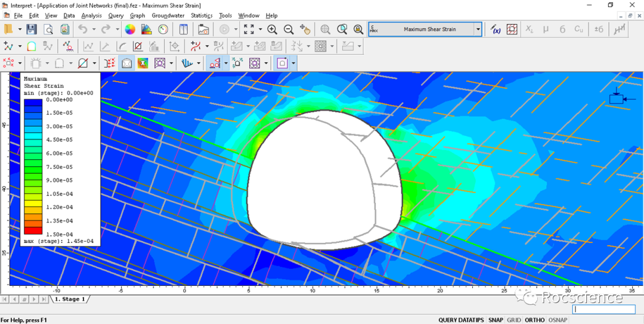The image size is (644, 324).
Task: Click the Zoom In magnifier
Action: 272,29
